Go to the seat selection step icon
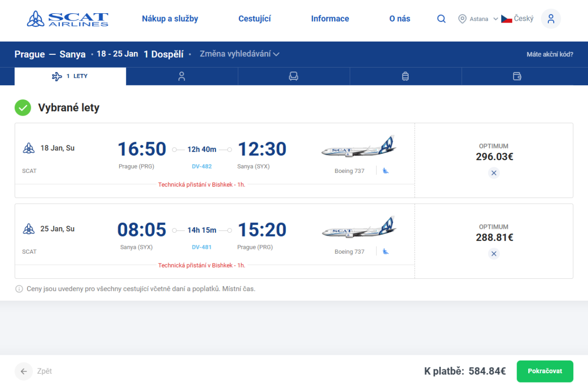Image resolution: width=588 pixels, height=386 pixels. 294,76
